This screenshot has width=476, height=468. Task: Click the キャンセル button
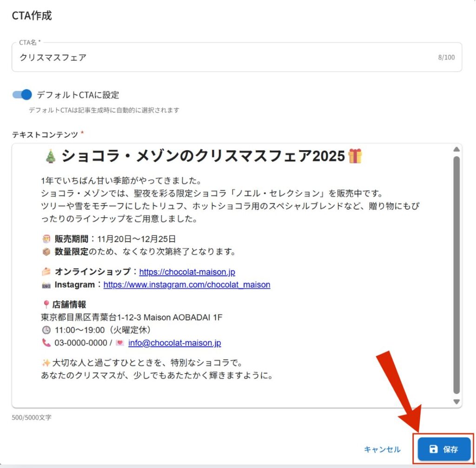tap(382, 449)
